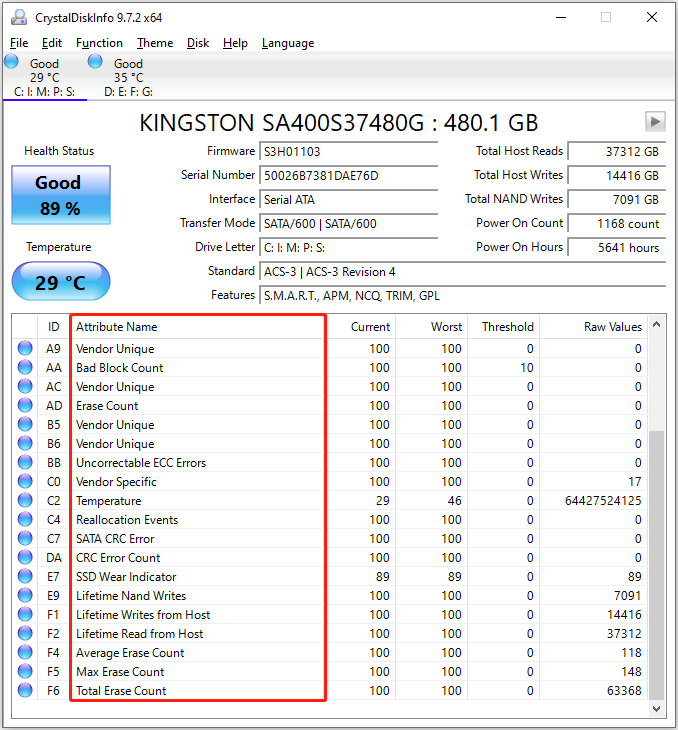678x730 pixels.
Task: Click the Standard field ACS-3 Revision 4
Action: [463, 272]
